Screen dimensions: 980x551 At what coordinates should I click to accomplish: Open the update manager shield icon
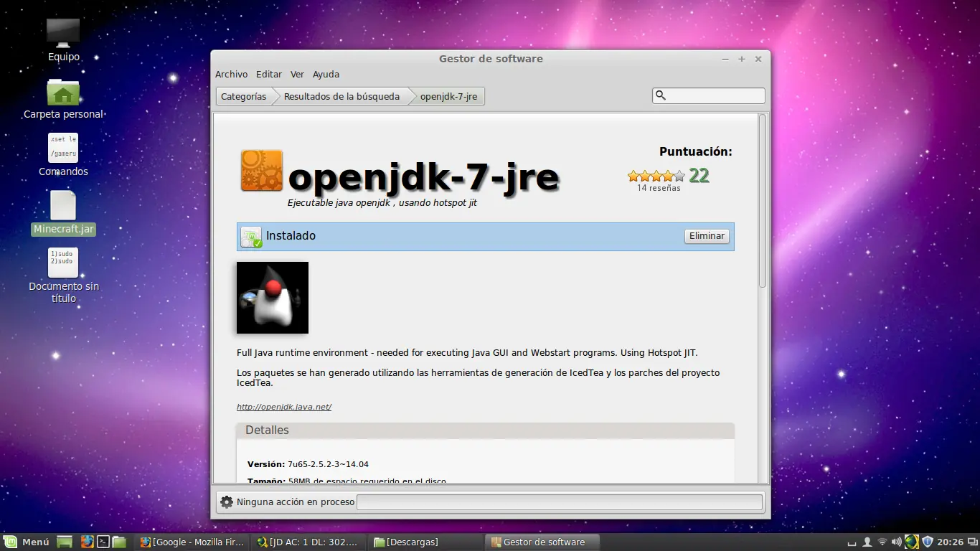pyautogui.click(x=928, y=542)
